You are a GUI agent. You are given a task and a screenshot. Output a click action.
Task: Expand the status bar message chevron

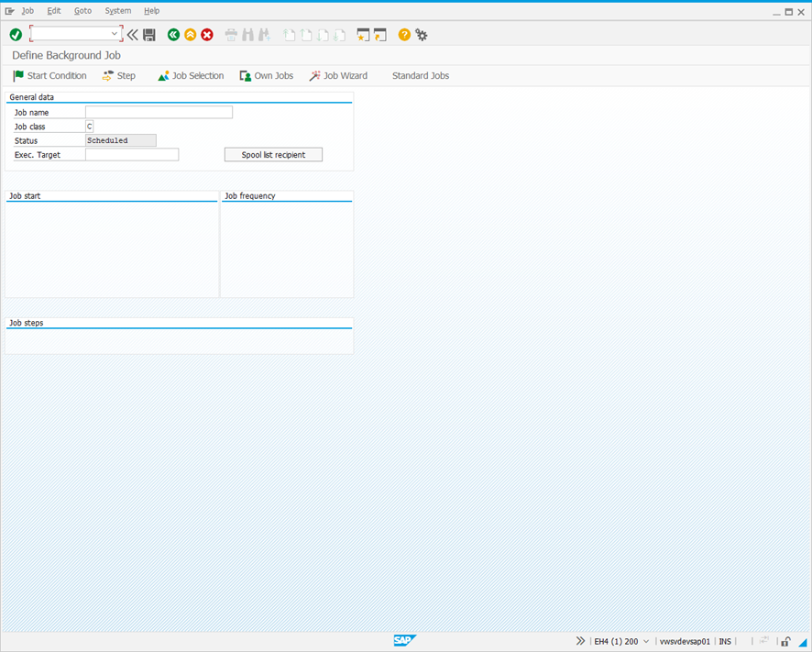580,641
